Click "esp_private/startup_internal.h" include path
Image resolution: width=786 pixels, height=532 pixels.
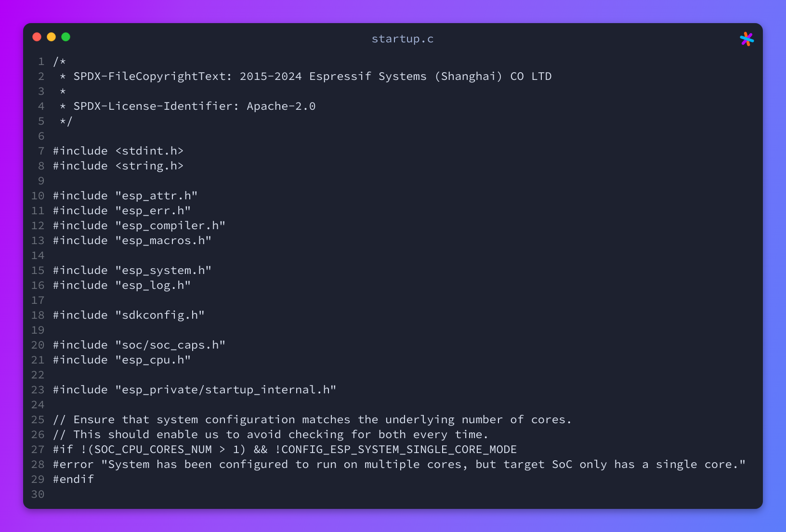click(x=226, y=390)
